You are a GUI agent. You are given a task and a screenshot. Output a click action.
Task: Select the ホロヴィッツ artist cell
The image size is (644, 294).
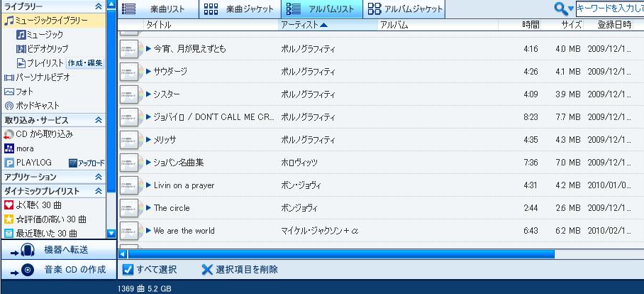[x=299, y=163]
